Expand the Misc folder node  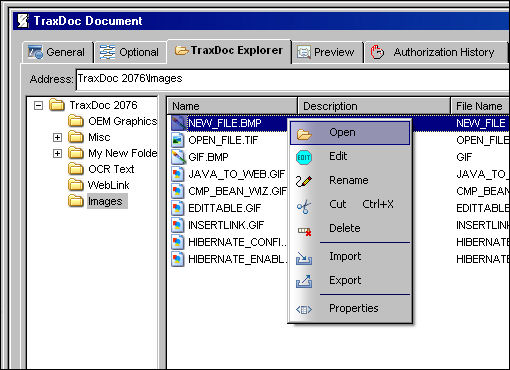(57, 137)
